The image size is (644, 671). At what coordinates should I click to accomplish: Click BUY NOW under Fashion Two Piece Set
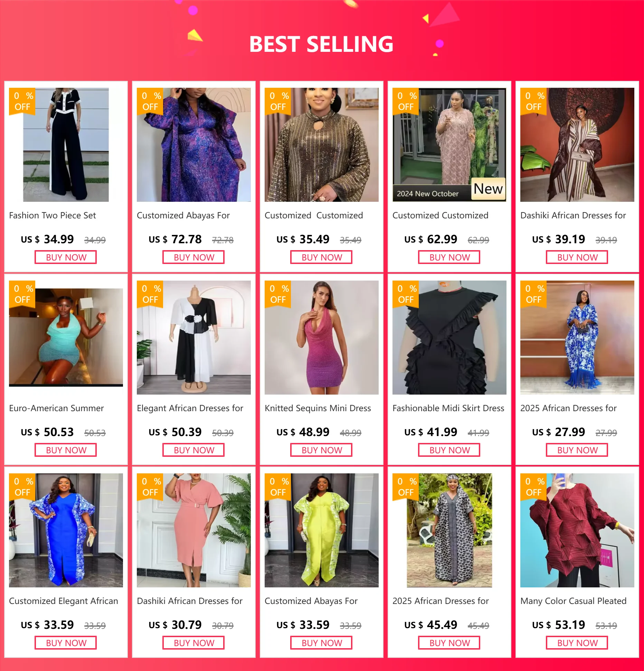pos(66,257)
